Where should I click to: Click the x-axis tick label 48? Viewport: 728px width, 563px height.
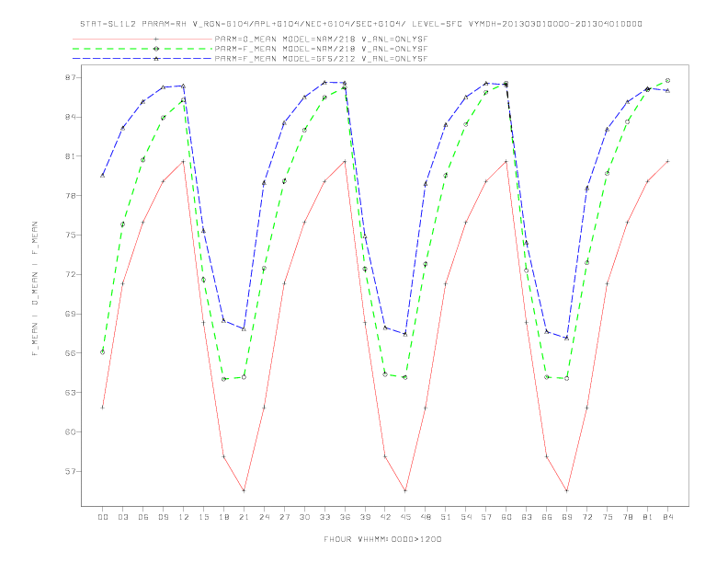pyautogui.click(x=426, y=517)
